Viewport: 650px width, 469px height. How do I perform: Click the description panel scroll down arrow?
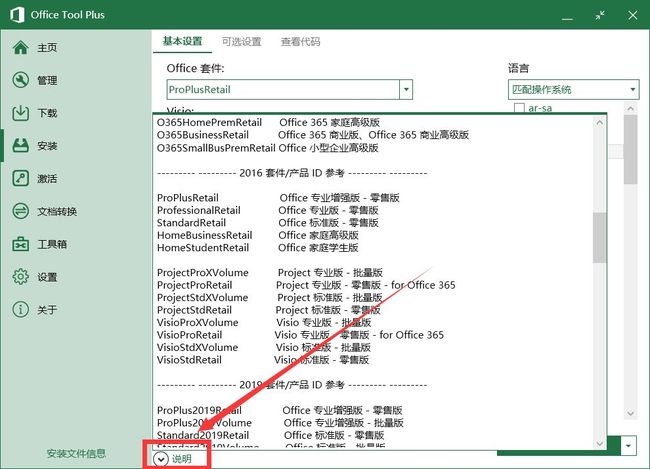599,443
